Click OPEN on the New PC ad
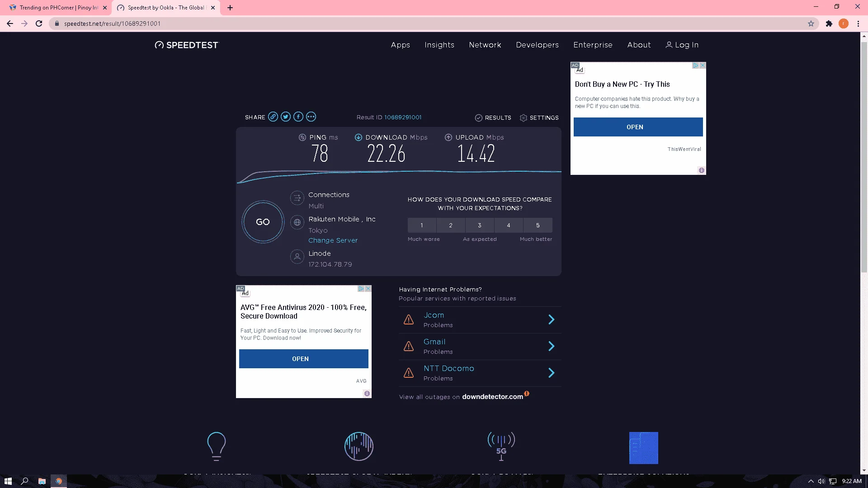868x488 pixels. [638, 127]
